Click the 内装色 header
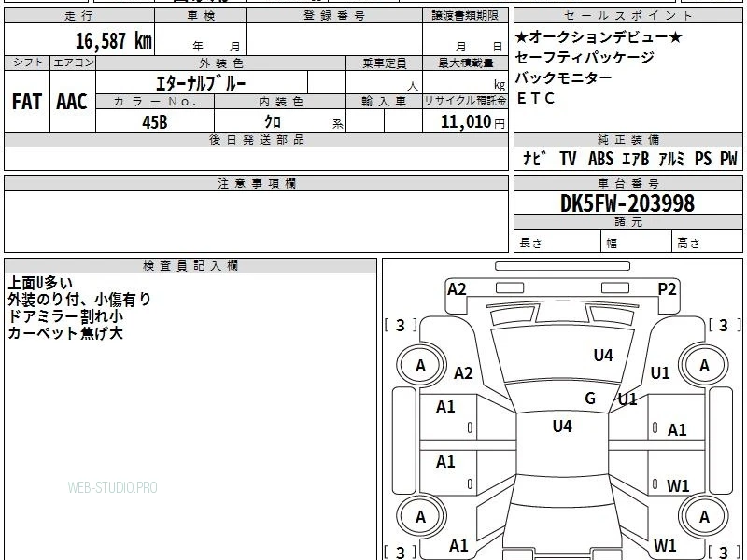 pos(281,102)
